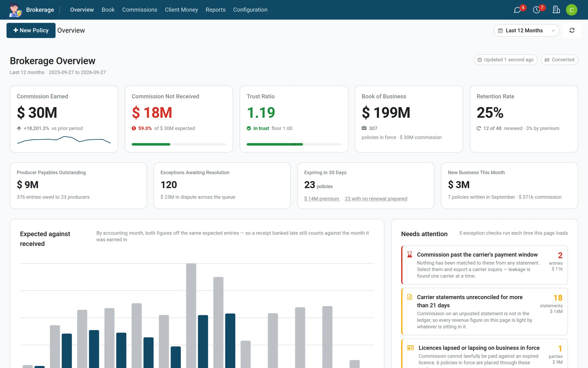Click the red alert icon next to 59.0%
The height and width of the screenshot is (368, 588).
point(134,128)
